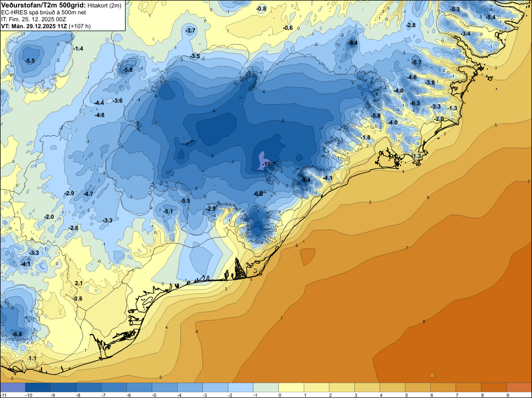Image resolution: width=532 pixels, height=398 pixels.
Task: Click the legend tick label -10
Action: pyautogui.click(x=29, y=395)
